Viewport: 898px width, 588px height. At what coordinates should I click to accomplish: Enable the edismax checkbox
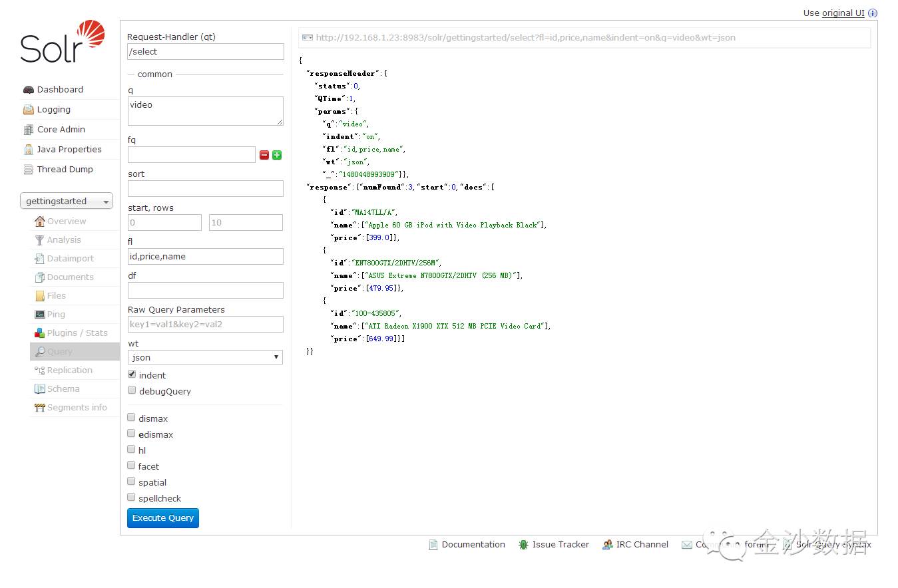tap(132, 434)
